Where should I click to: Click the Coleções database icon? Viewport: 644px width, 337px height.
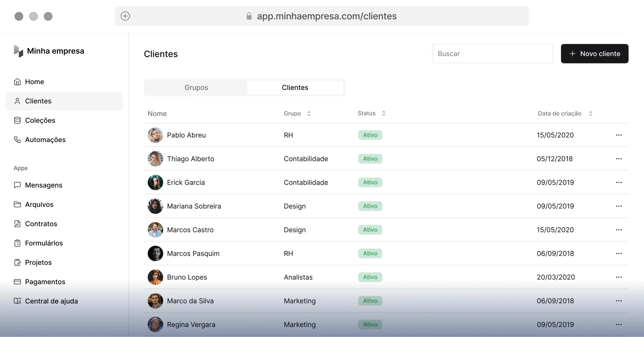click(17, 120)
